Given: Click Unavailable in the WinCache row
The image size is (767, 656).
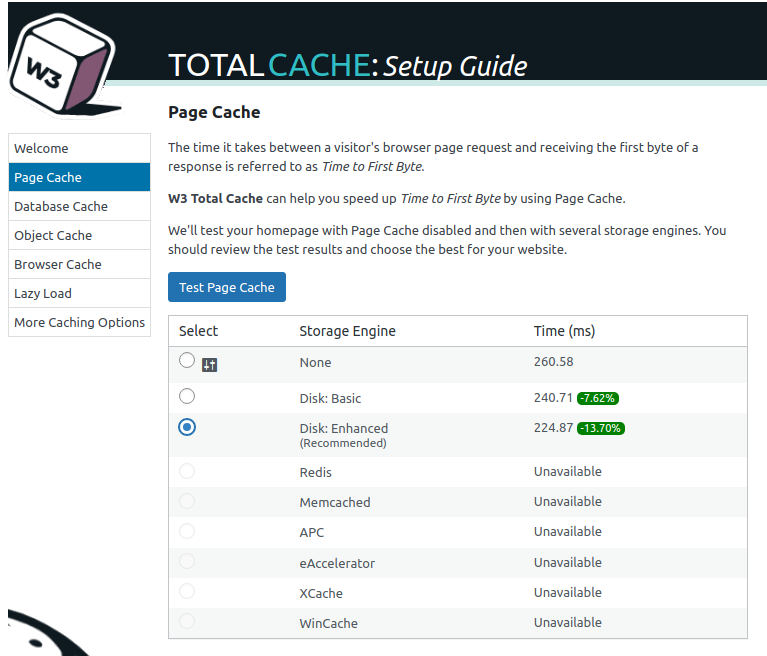Looking at the screenshot, I should [x=567, y=622].
